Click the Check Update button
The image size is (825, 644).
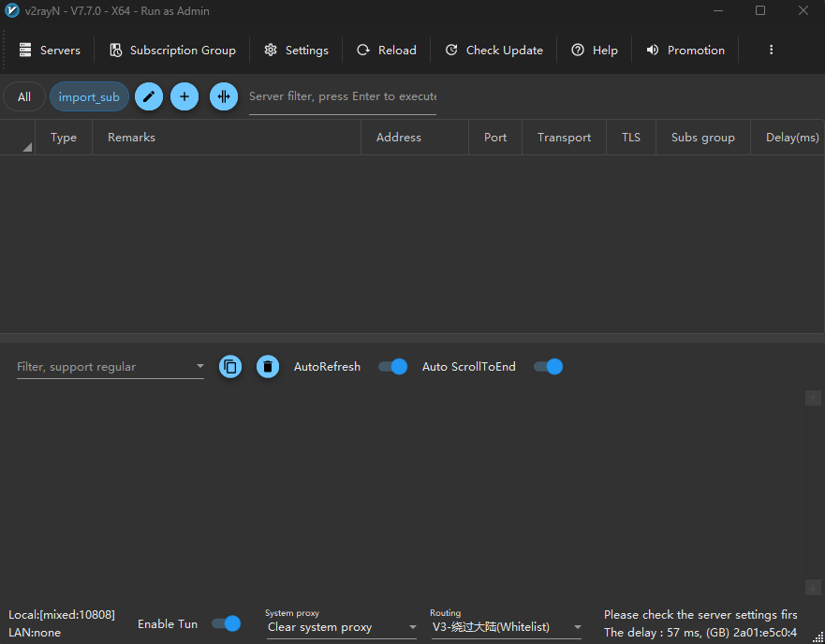pyautogui.click(x=494, y=51)
